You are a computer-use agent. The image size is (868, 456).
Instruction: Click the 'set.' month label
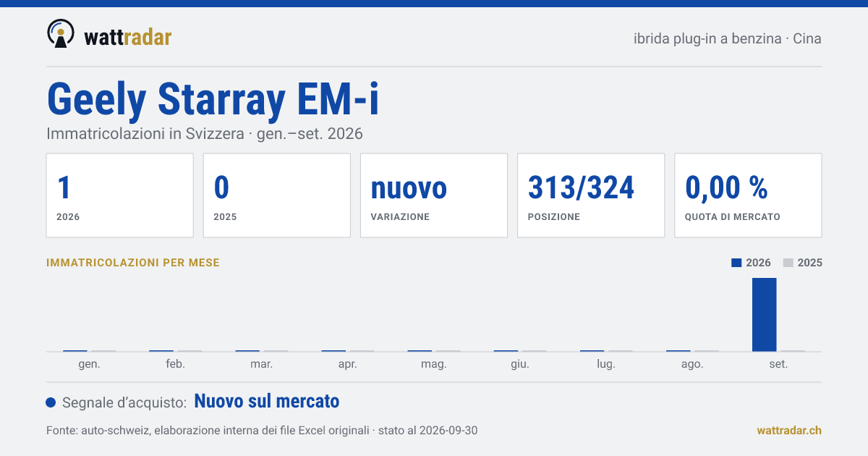point(779,364)
